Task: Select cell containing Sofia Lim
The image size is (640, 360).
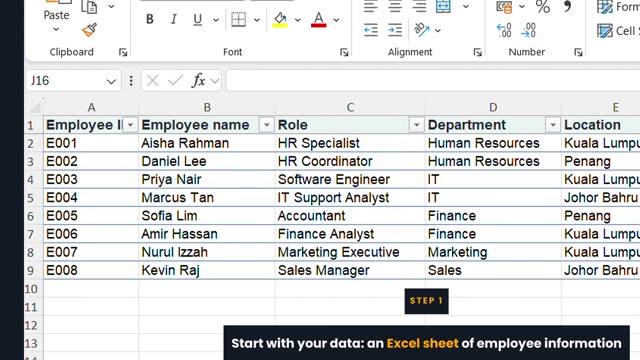Action: [207, 216]
